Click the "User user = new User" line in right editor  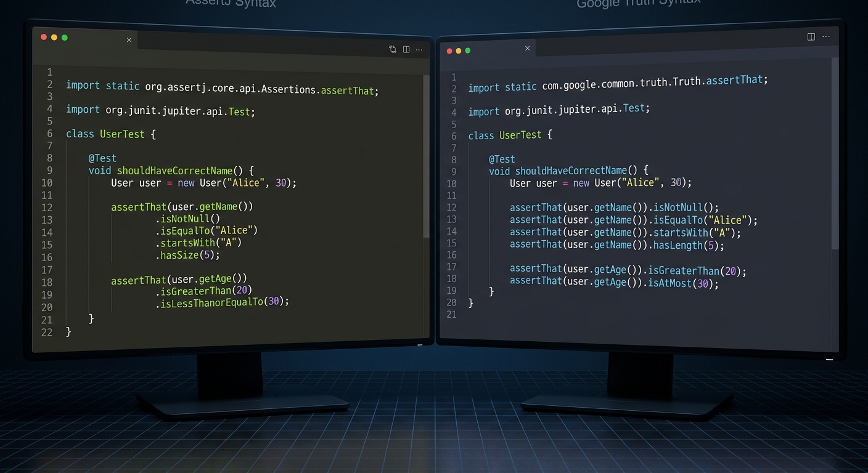[600, 183]
